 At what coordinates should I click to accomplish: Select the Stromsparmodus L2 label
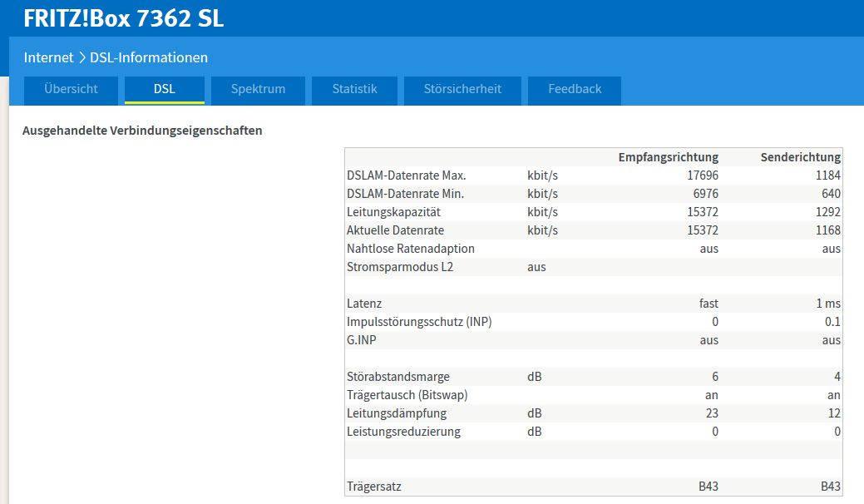click(x=399, y=267)
